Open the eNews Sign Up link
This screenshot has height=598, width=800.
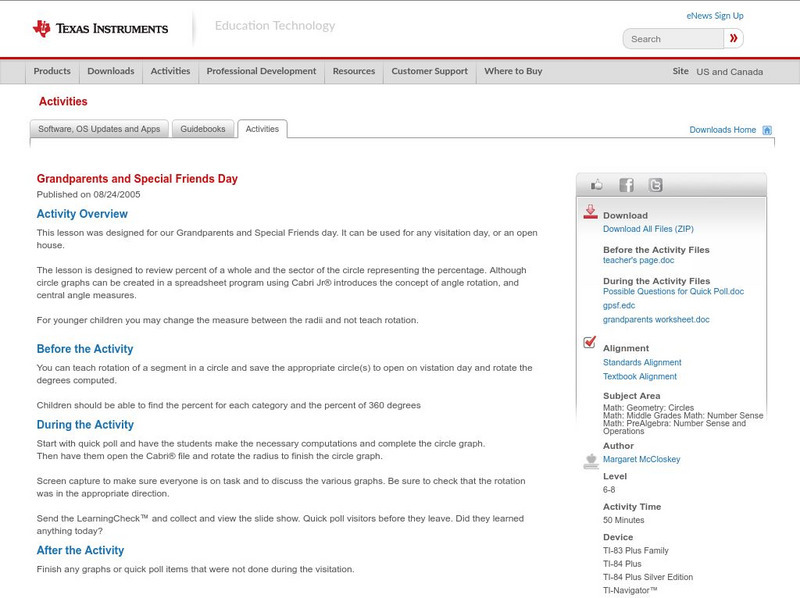pos(715,16)
